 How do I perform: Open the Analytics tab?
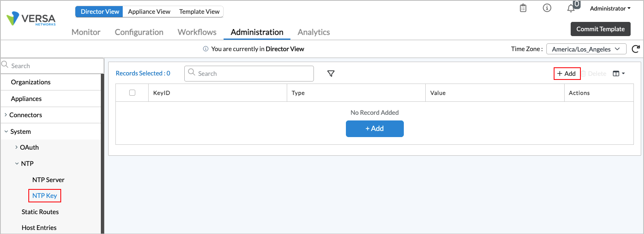pos(313,32)
